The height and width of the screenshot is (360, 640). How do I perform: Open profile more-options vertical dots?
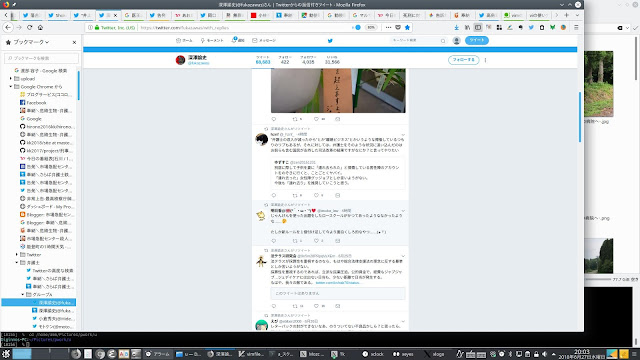coord(485,60)
